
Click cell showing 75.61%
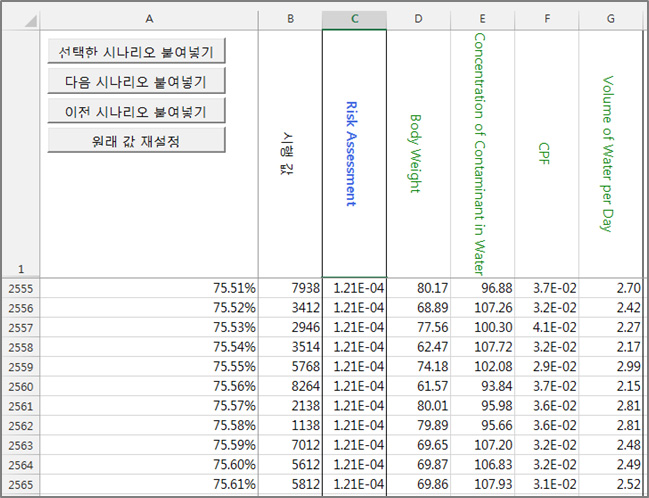[149, 484]
